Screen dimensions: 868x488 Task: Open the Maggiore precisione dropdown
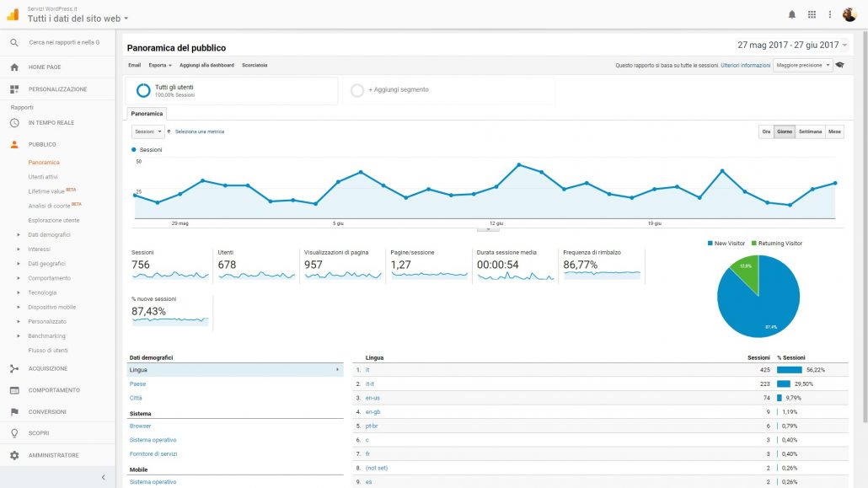pyautogui.click(x=802, y=65)
